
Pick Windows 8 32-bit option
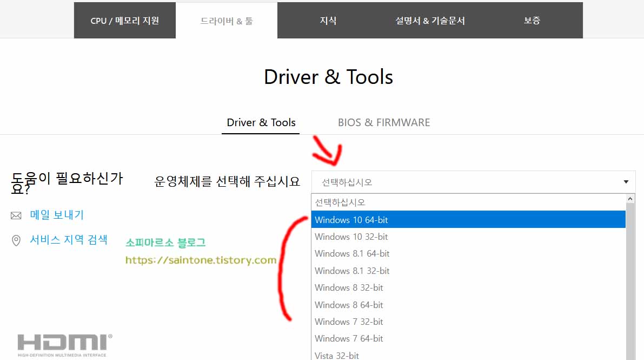tap(468, 287)
